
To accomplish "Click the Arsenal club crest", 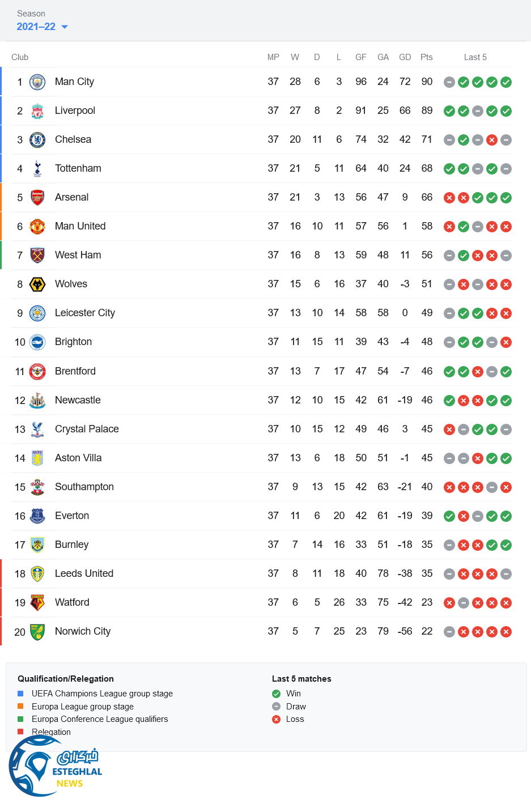I will click(37, 198).
